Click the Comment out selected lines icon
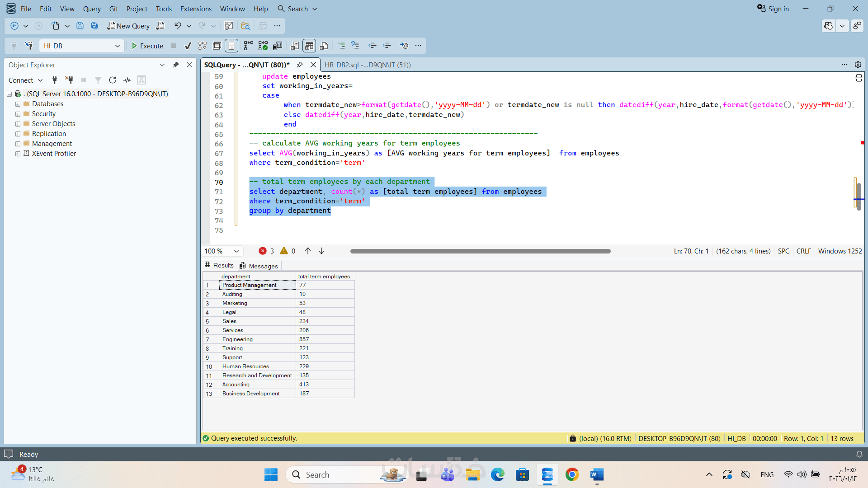868x488 pixels. pyautogui.click(x=341, y=46)
